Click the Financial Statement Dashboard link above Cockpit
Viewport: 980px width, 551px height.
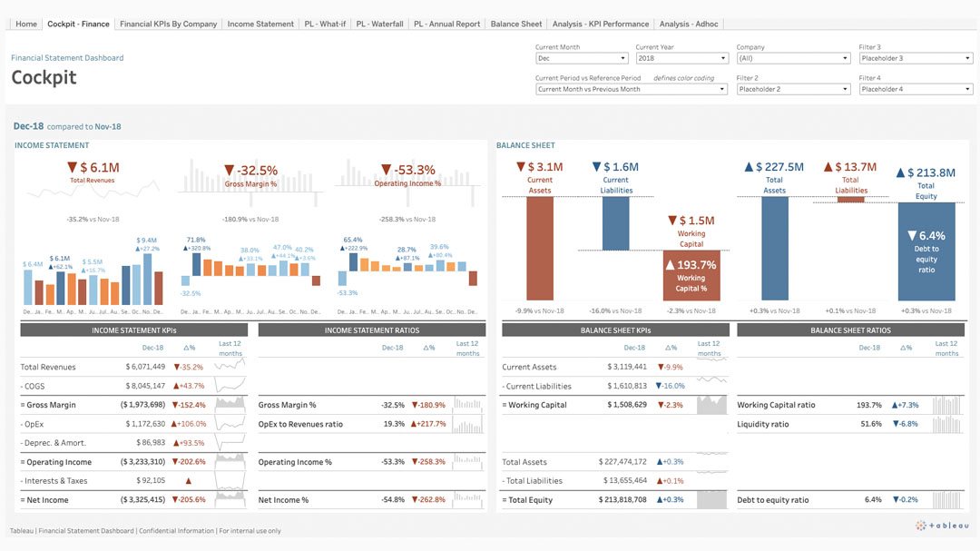point(67,58)
